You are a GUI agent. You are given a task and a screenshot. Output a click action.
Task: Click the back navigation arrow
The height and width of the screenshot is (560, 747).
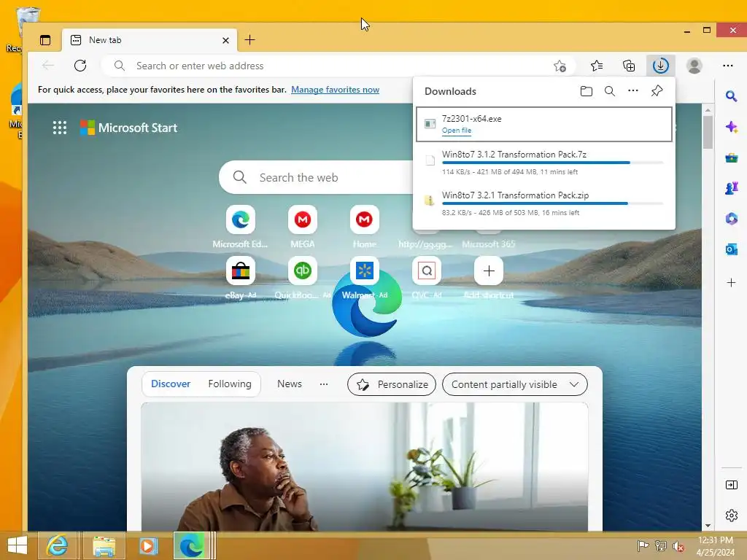point(48,66)
